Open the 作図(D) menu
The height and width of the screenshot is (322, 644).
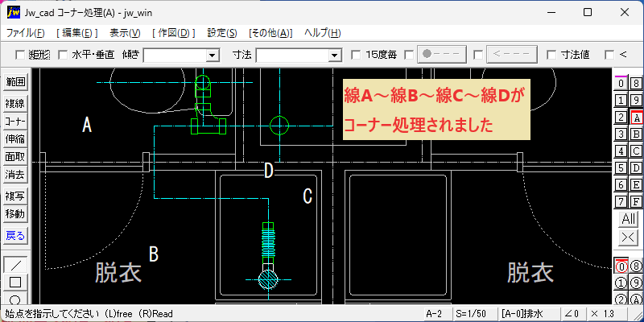[174, 33]
